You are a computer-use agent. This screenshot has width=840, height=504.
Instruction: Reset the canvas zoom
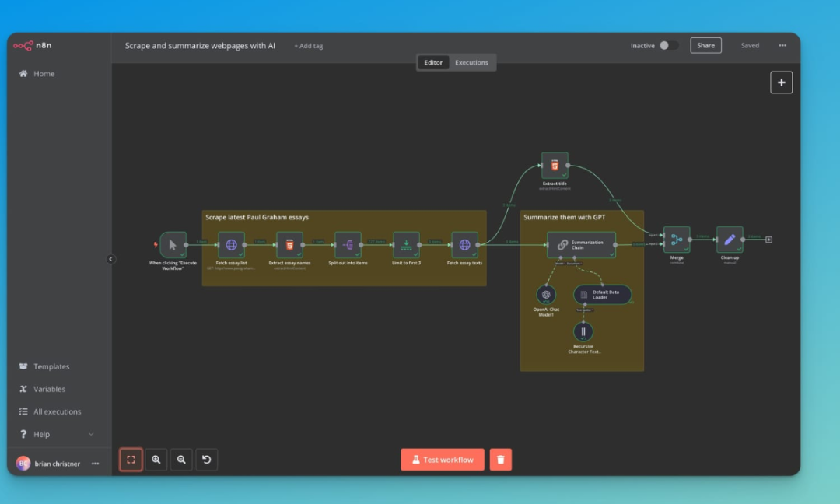pos(206,460)
